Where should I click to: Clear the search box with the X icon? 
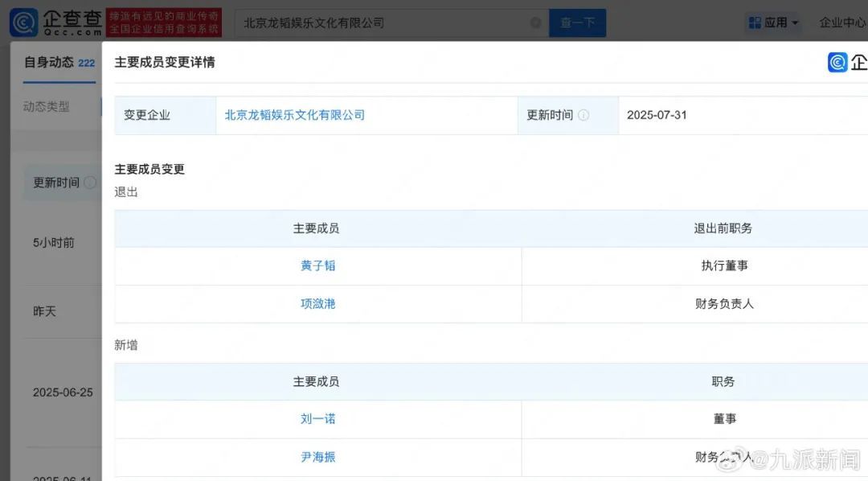535,23
